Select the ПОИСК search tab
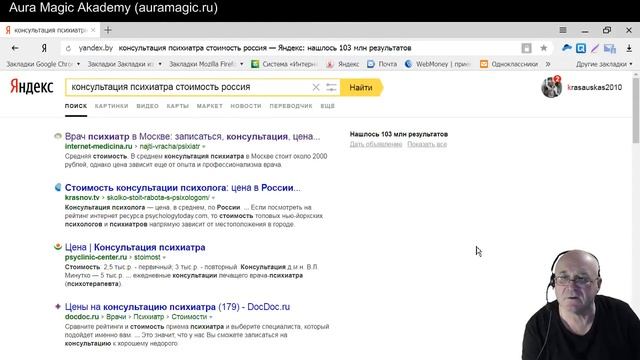This screenshot has height=360, width=640. (x=76, y=106)
